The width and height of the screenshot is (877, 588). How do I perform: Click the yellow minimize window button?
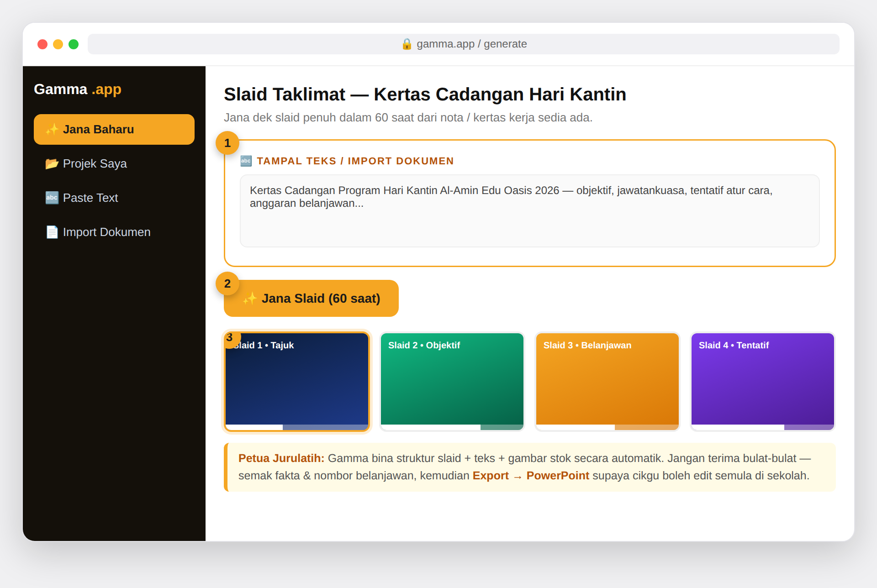[58, 44]
